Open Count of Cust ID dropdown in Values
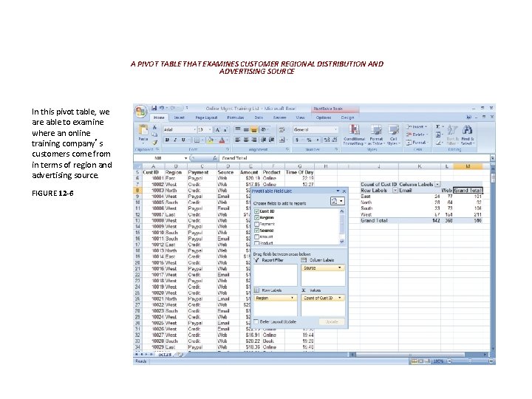The width and height of the screenshot is (532, 399). 340,298
